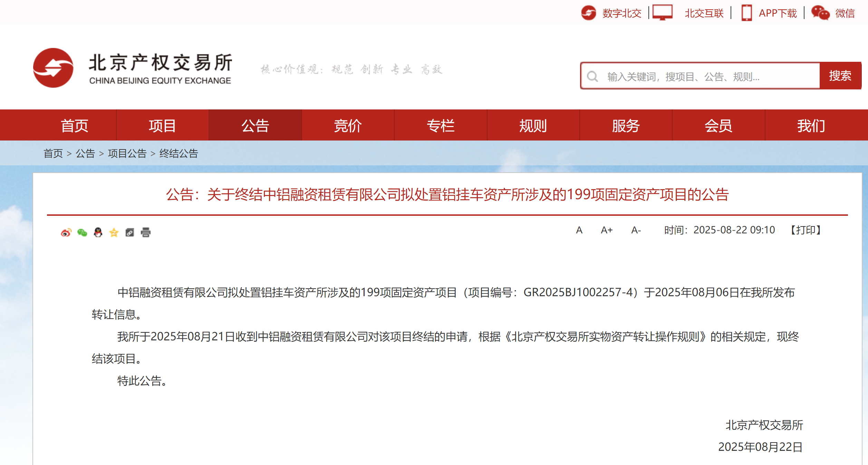Click the 特此公告。 line
The height and width of the screenshot is (465, 868).
143,381
